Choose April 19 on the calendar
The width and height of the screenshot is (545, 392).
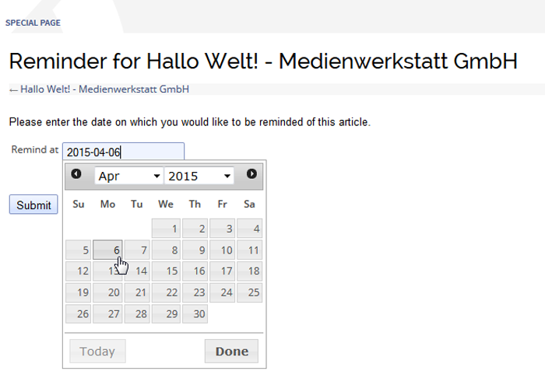coord(78,292)
